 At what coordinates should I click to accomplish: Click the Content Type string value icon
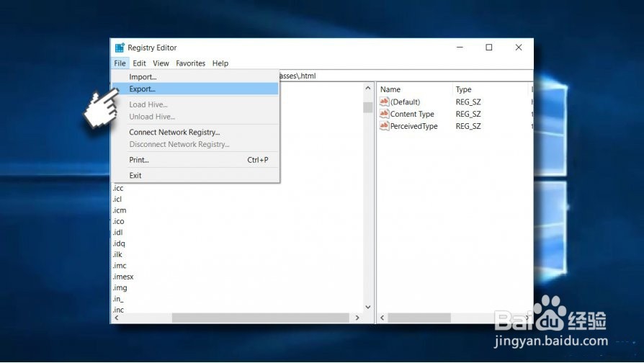(384, 114)
